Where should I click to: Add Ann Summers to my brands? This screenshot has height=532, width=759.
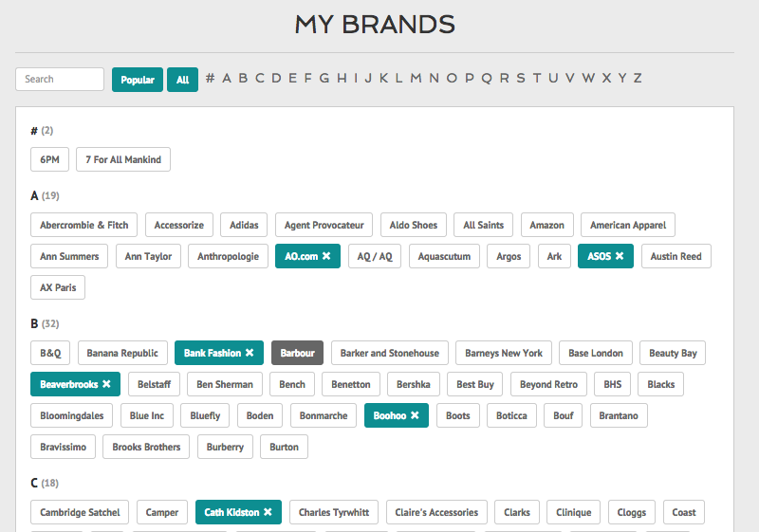[69, 256]
